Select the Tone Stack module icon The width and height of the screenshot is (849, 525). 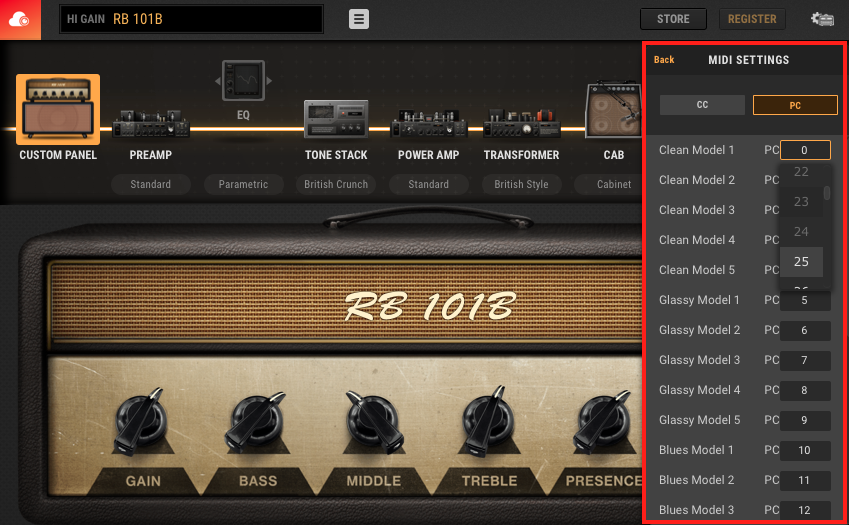pyautogui.click(x=336, y=119)
